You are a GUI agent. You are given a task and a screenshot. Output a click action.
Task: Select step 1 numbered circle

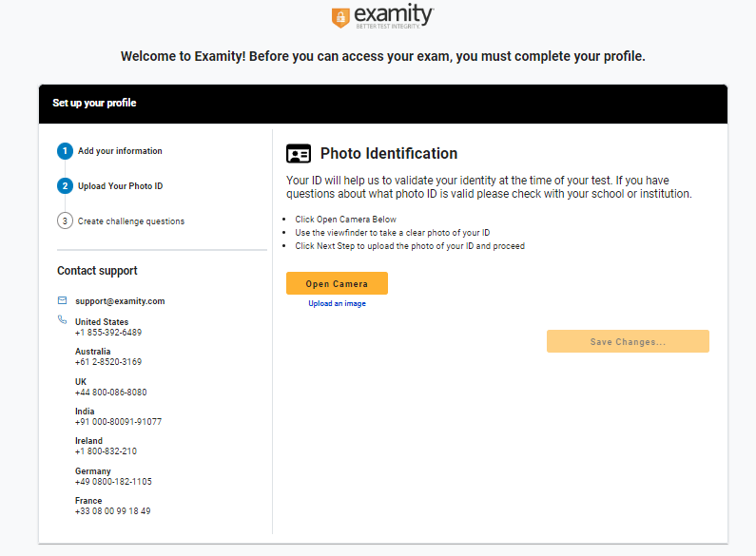coord(65,151)
